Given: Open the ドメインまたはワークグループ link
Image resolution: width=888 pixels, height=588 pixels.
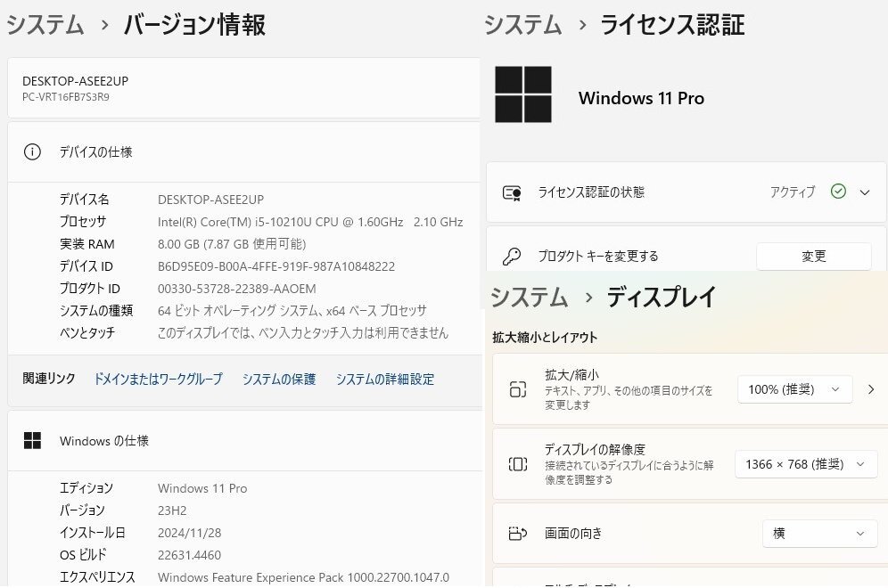Looking at the screenshot, I should [158, 379].
